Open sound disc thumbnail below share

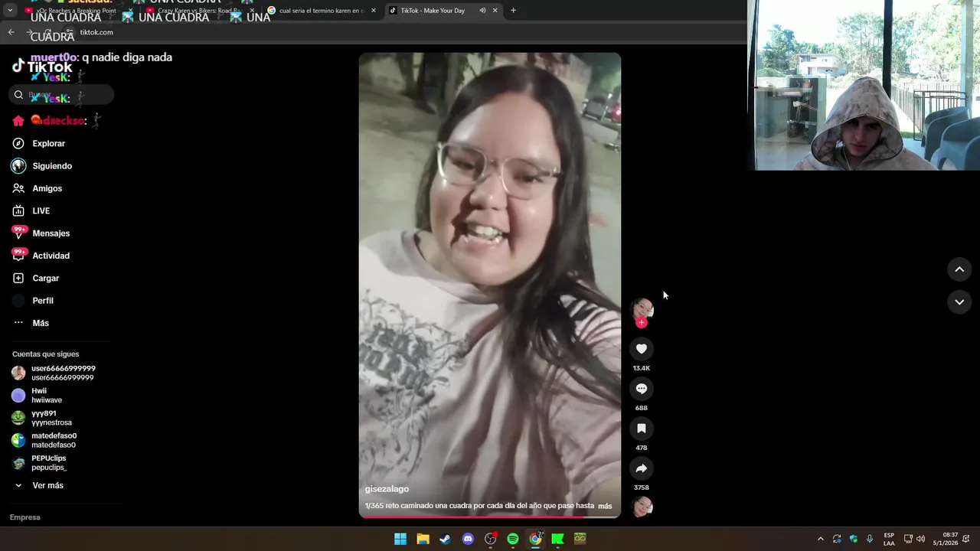[x=642, y=506]
